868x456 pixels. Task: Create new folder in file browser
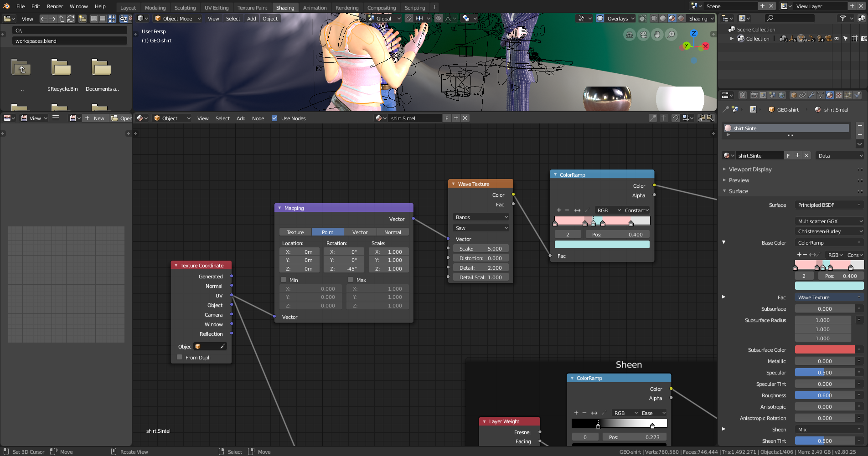83,19
